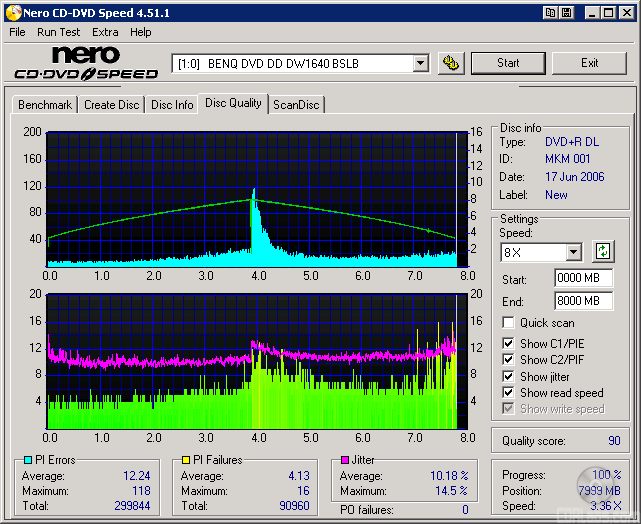641x524 pixels.
Task: Click the Nero CD-DVD Speed logo
Action: [86, 63]
